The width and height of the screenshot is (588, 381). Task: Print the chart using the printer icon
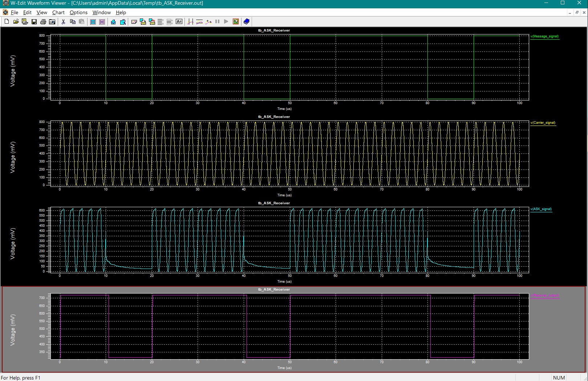43,22
